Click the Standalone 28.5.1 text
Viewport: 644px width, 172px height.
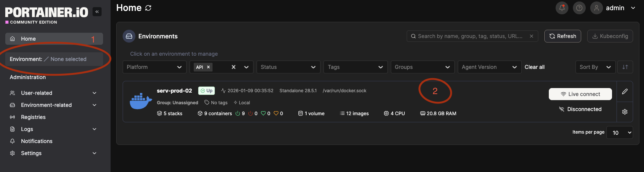298,91
